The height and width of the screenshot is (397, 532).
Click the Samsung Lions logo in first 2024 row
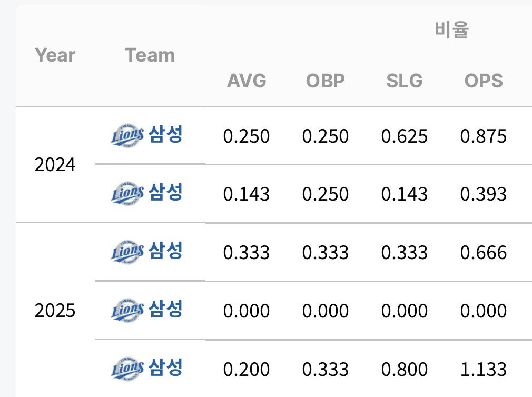coord(127,135)
